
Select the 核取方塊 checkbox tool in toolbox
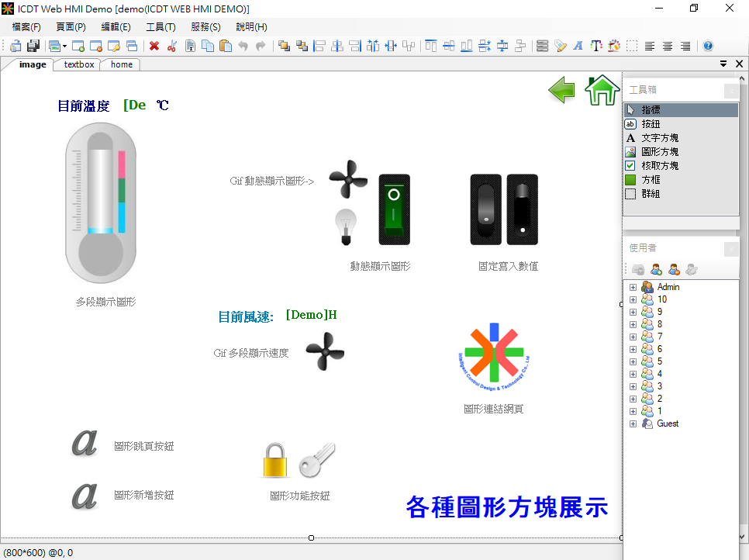660,165
